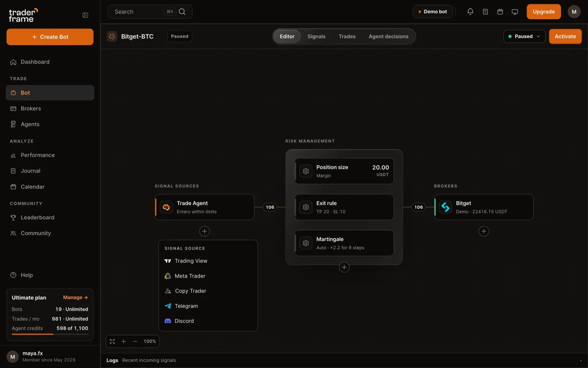This screenshot has width=588, height=368.
Task: Switch to the Signals tab
Action: coord(317,37)
